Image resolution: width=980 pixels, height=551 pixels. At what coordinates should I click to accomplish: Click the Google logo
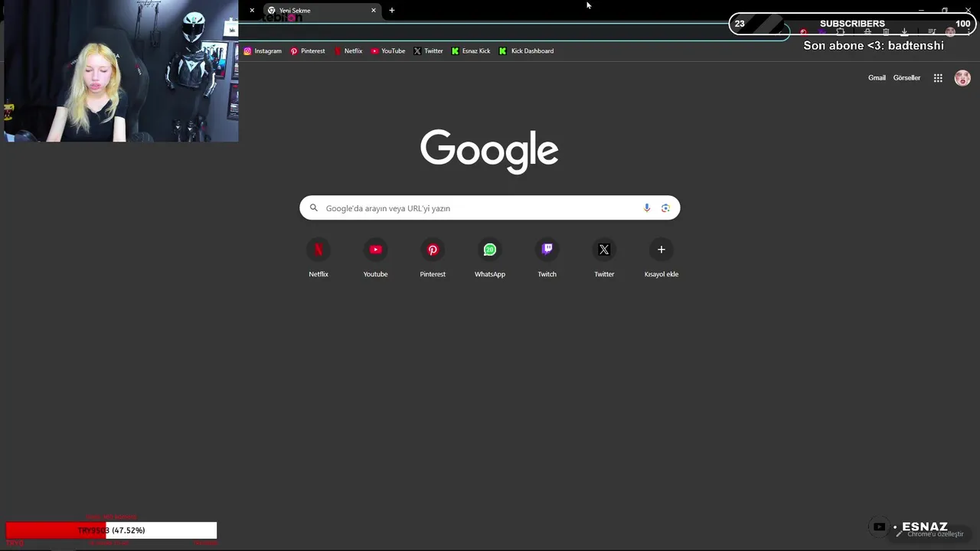click(489, 152)
